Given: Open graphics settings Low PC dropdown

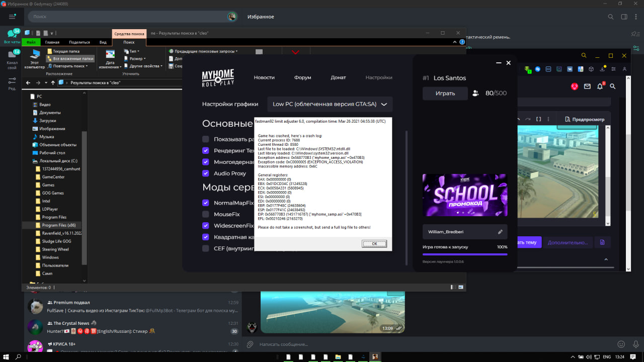Looking at the screenshot, I should [330, 104].
